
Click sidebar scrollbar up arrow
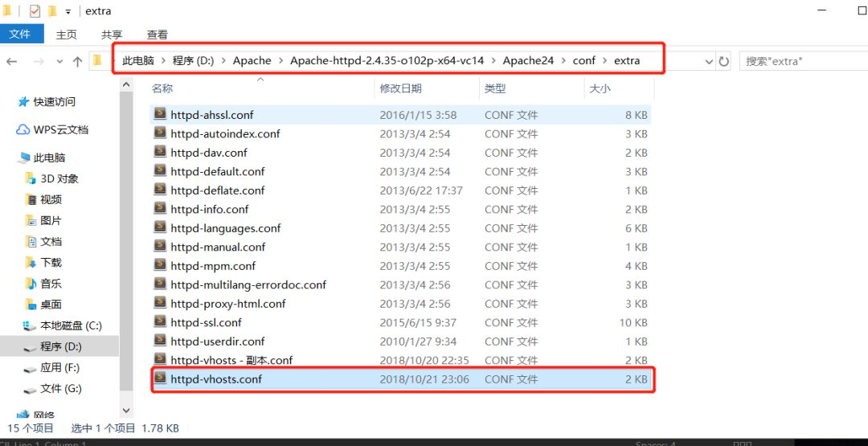(x=126, y=84)
